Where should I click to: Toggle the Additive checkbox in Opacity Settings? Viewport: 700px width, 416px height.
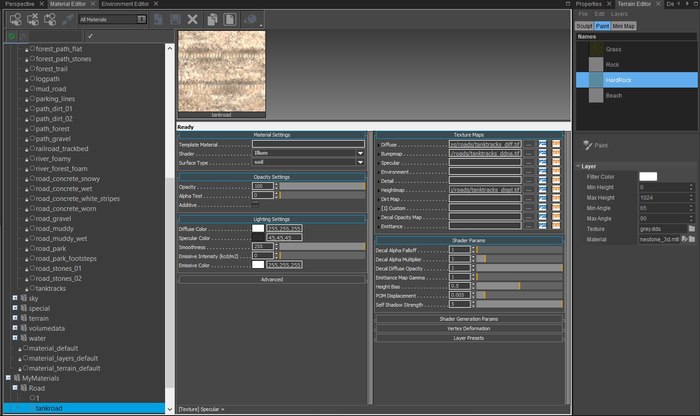click(x=256, y=204)
